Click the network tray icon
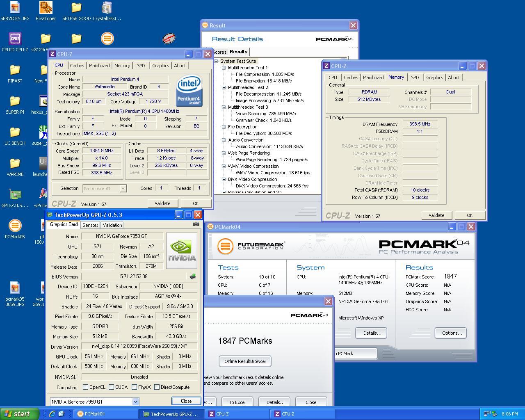Image resolution: width=525 pixels, height=420 pixels. click(486, 414)
